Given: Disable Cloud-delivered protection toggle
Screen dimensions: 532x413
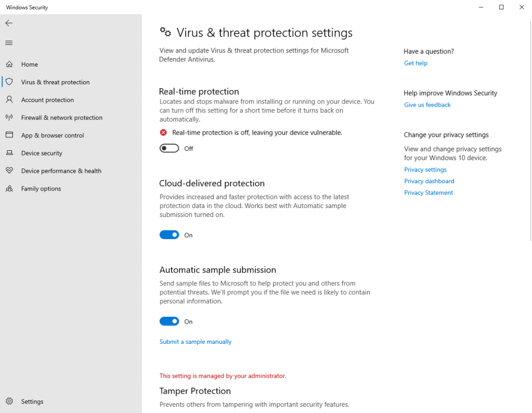Looking at the screenshot, I should point(169,235).
